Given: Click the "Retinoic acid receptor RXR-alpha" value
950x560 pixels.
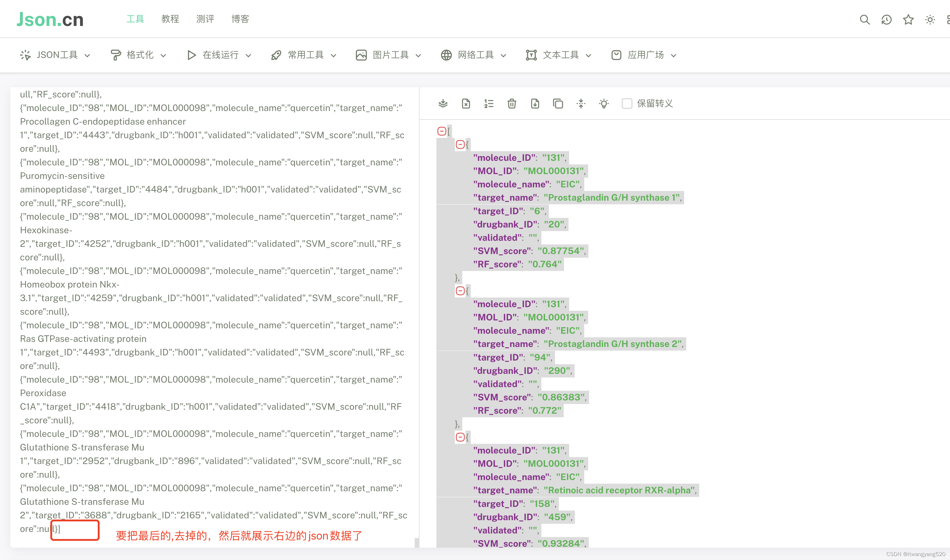Looking at the screenshot, I should [x=619, y=490].
